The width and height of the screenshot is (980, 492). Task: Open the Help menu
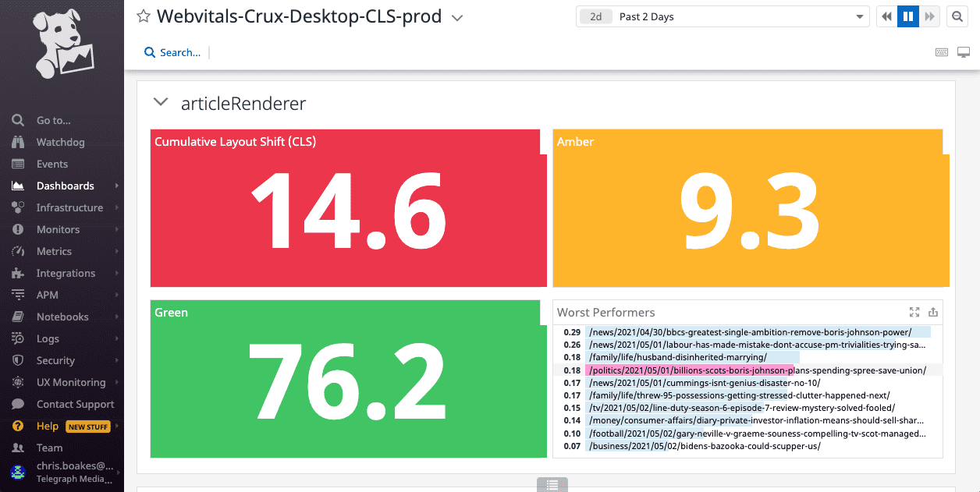point(47,426)
